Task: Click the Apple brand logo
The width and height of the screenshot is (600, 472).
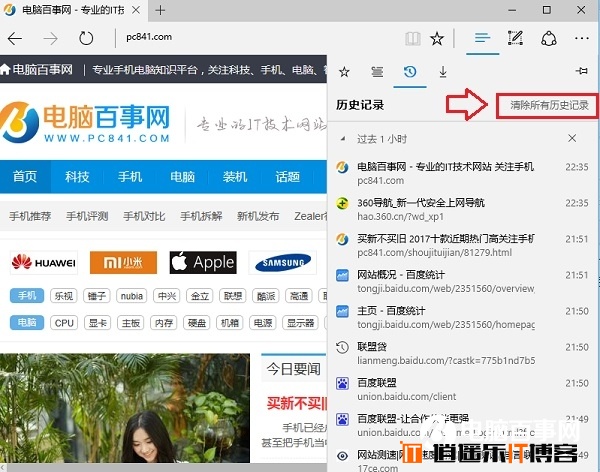Action: tap(203, 263)
